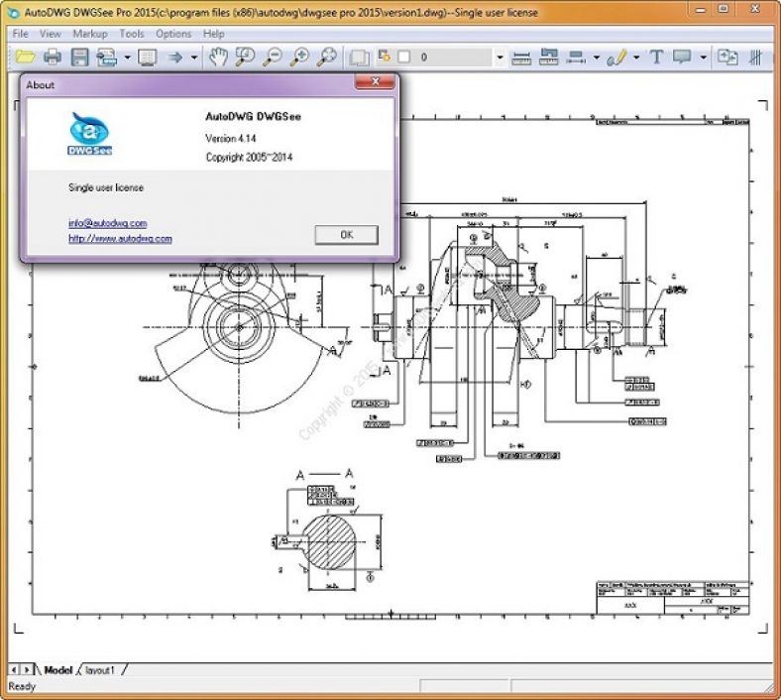
Task: Expand the dimension tool dropdown arrow
Action: point(597,58)
